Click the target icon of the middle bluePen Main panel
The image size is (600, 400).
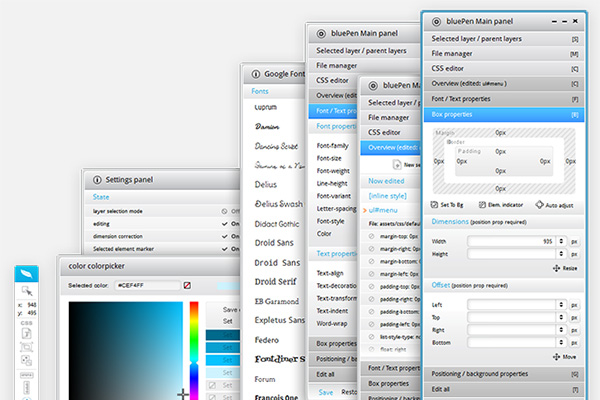[373, 86]
